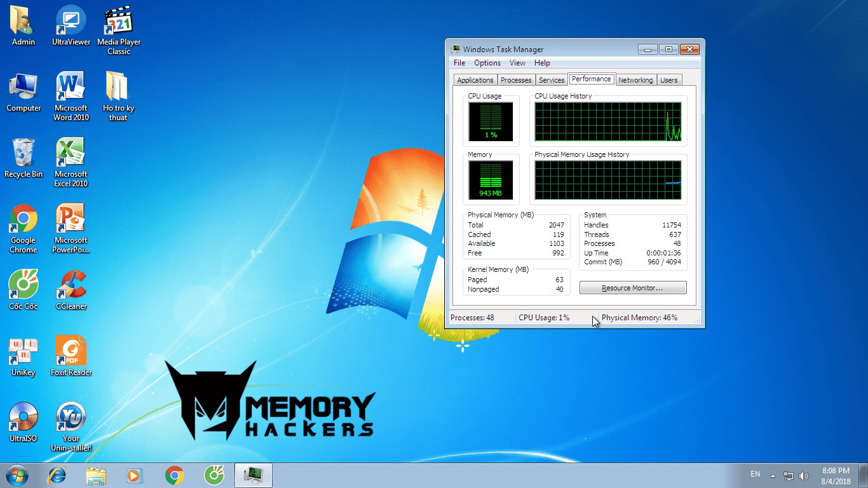Switch to the Applications tab

(475, 80)
